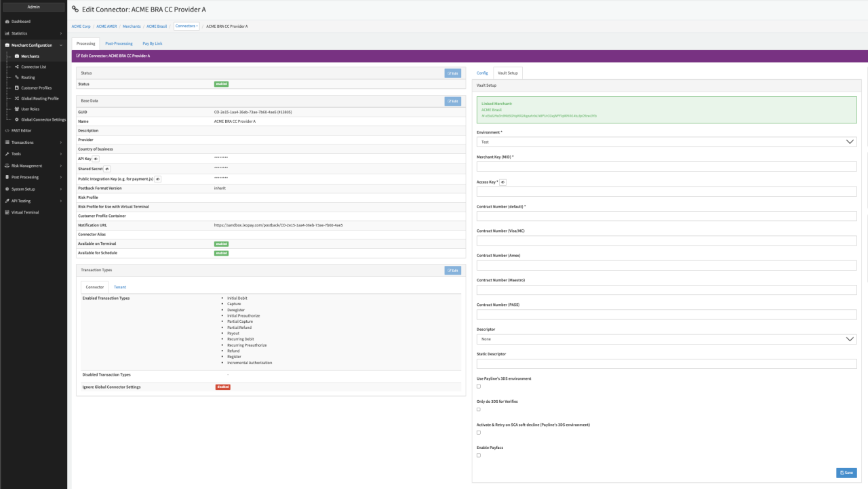Reveal the API Key with eye button
This screenshot has width=868, height=489.
(x=96, y=159)
